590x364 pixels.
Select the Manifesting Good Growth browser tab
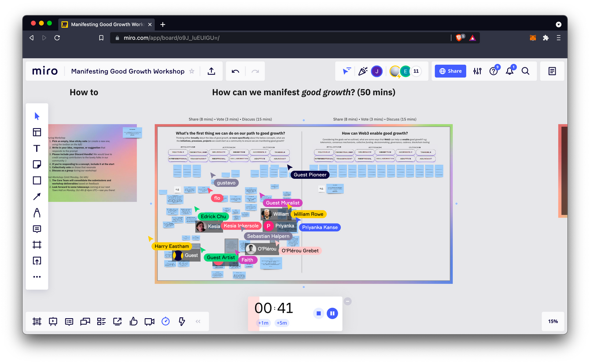(106, 25)
